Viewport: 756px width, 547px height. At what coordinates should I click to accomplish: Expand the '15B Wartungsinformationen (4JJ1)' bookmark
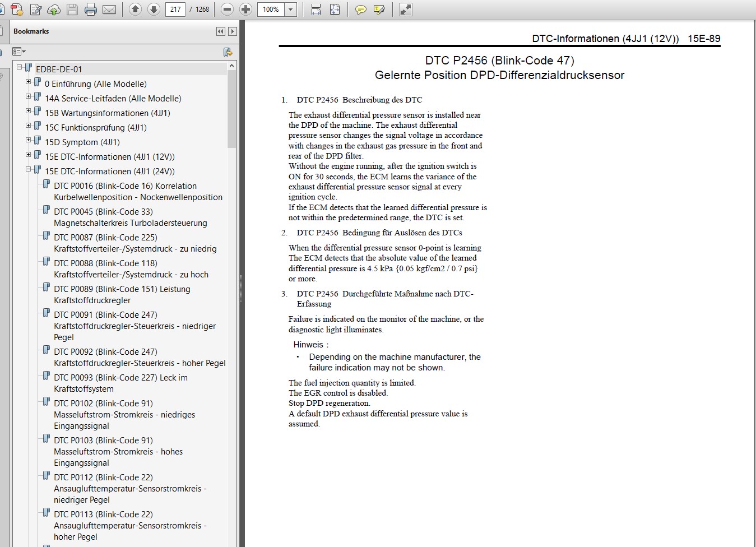click(29, 111)
